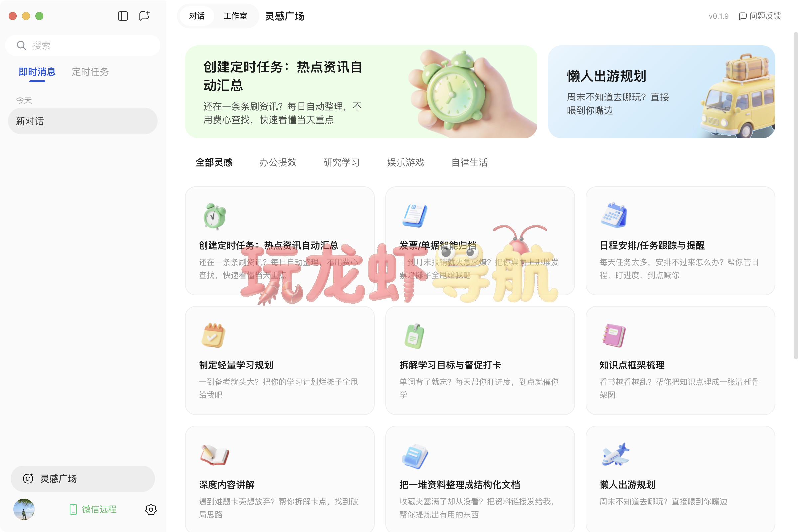
Task: Open the 创建定时任务 green banner
Action: (x=361, y=92)
